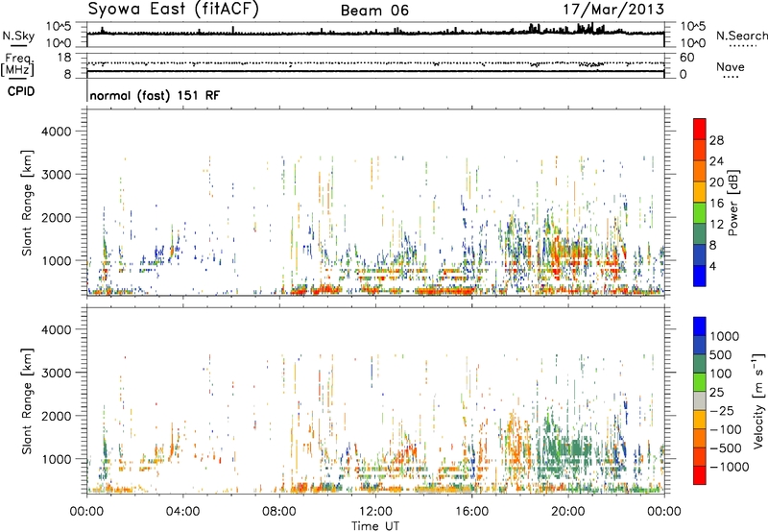
Task: Select the "Time UT" axis title
Action: pyautogui.click(x=375, y=526)
